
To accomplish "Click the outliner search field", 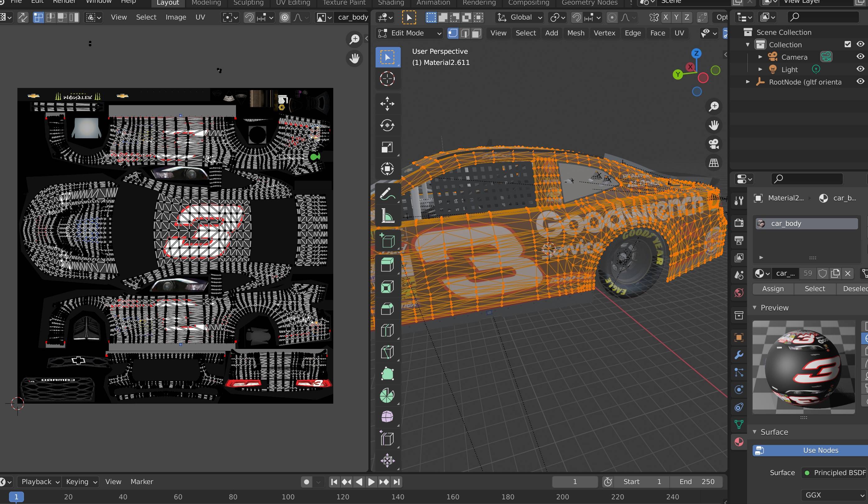I will 823,17.
